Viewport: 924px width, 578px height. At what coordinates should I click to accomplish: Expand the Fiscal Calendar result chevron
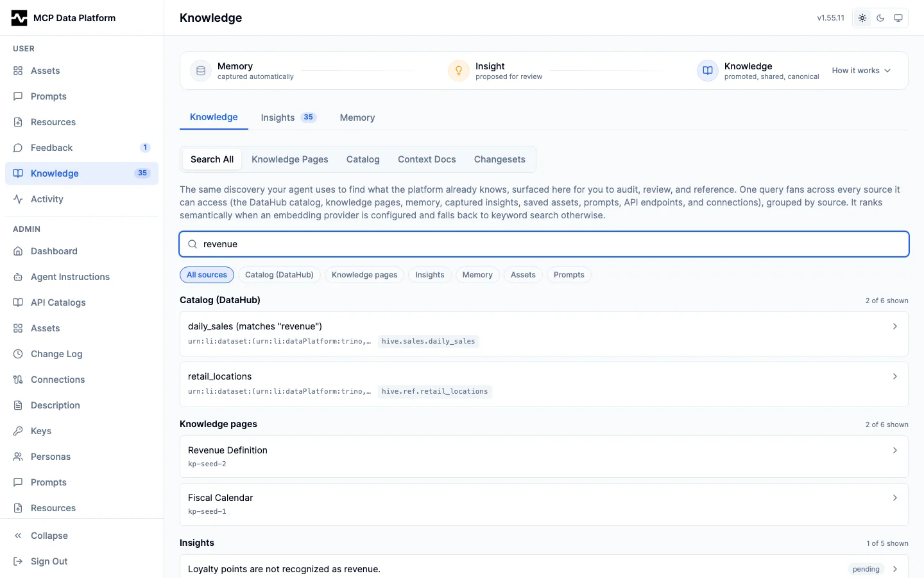pos(895,498)
